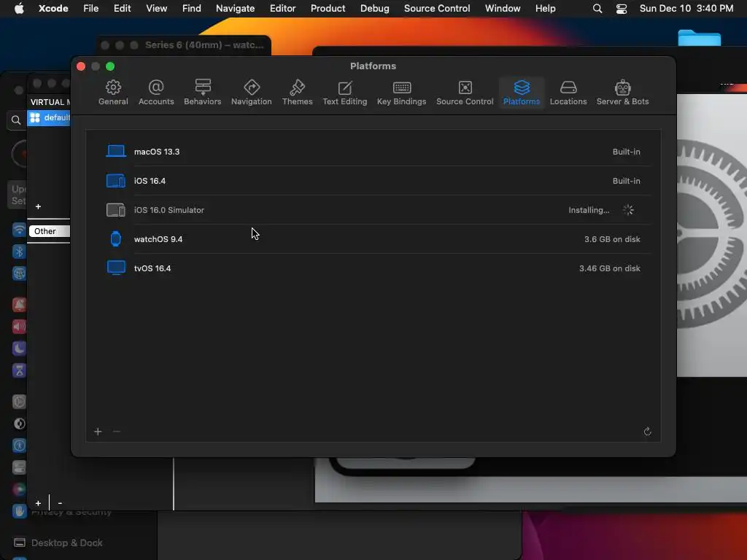
Task: Open the File menu
Action: pyautogui.click(x=90, y=9)
